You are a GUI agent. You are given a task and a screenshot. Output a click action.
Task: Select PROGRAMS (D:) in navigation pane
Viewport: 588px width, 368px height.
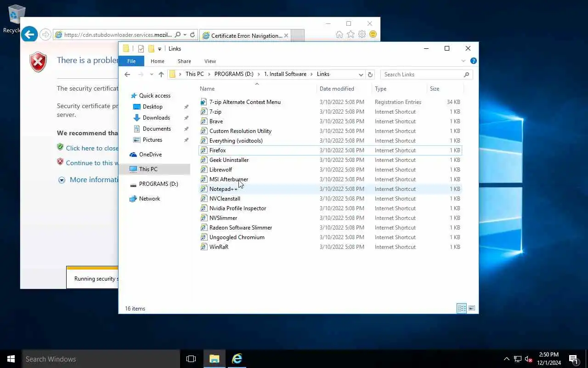point(158,184)
